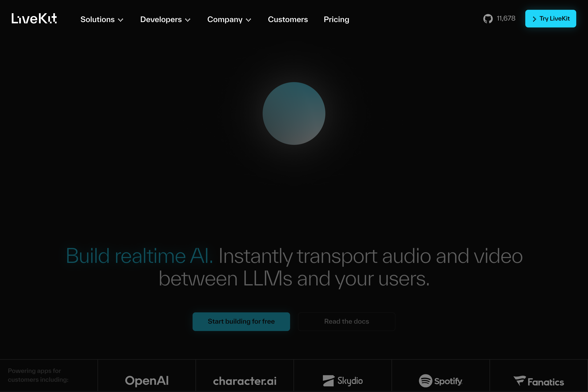Viewport: 588px width, 392px height.
Task: Click the Skydio customer logo
Action: (x=343, y=381)
